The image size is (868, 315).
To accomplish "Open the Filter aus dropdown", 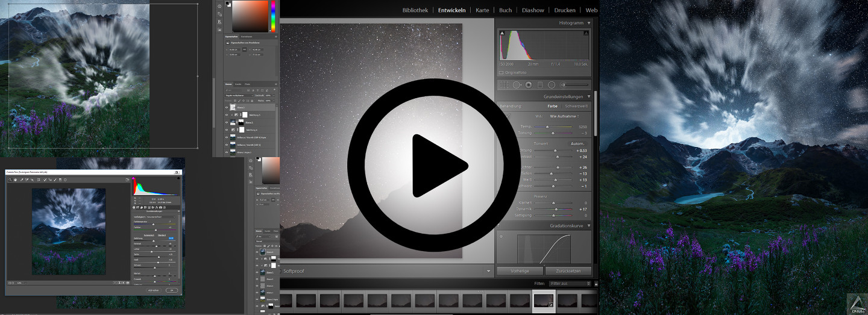I will pyautogui.click(x=571, y=283).
